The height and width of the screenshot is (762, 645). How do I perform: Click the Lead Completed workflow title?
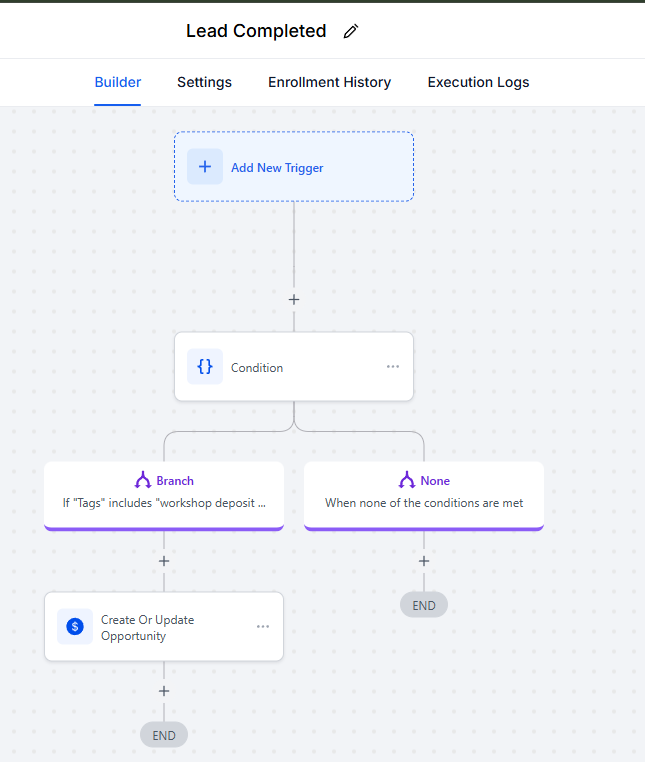pyautogui.click(x=256, y=31)
